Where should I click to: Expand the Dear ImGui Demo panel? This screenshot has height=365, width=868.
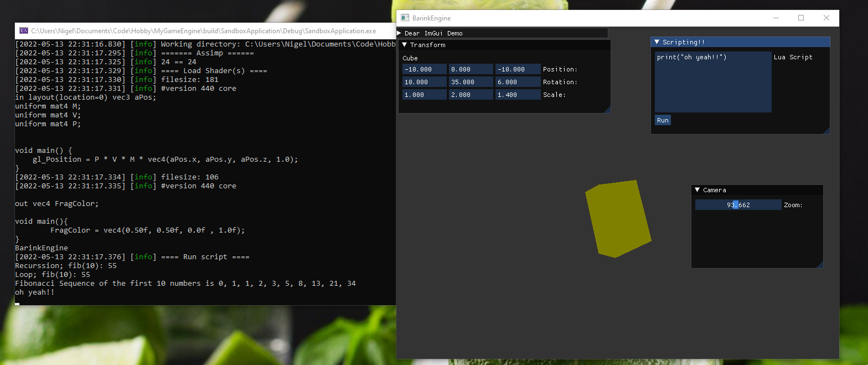(x=399, y=33)
